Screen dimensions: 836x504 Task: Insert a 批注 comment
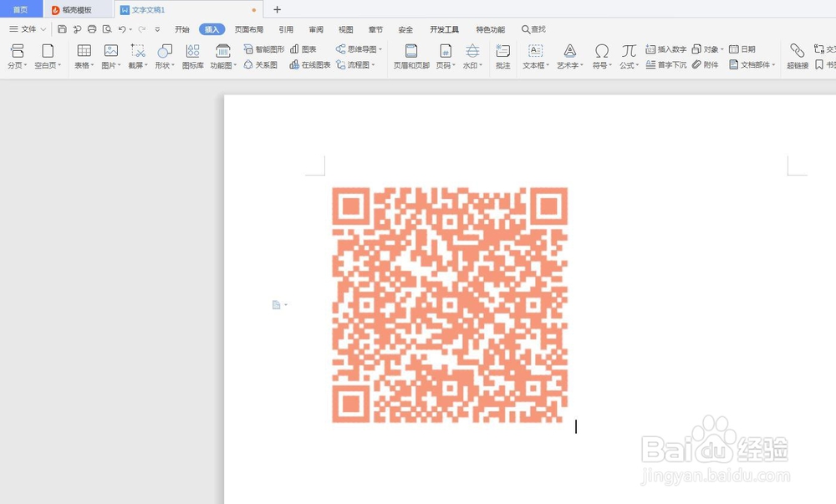click(x=502, y=57)
